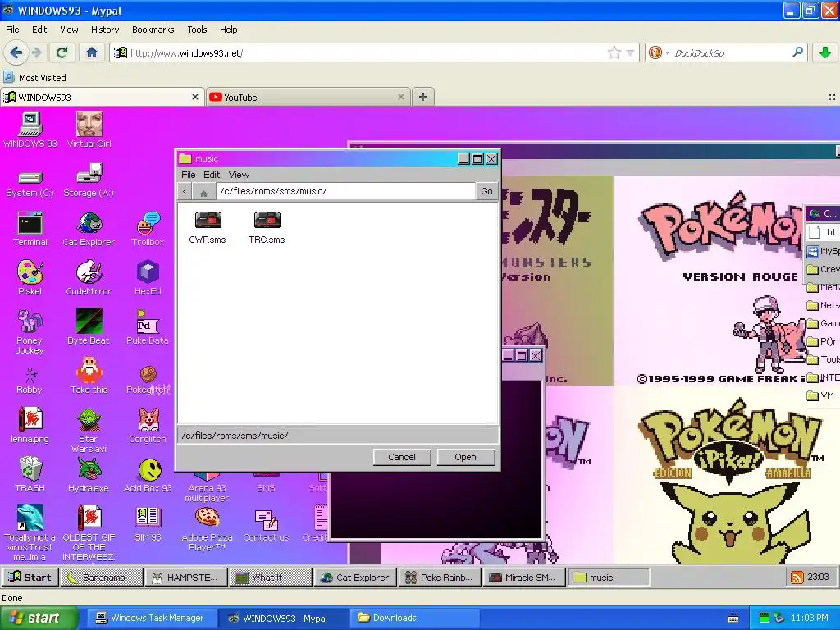Open the Windows 93 Start button
Image resolution: width=840 pixels, height=630 pixels.
[x=30, y=577]
